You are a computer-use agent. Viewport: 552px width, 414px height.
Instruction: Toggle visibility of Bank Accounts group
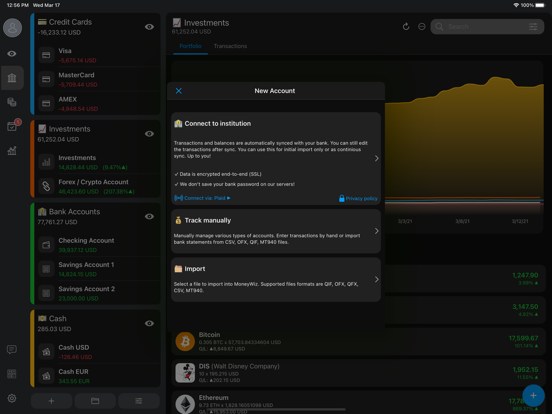coord(149,217)
